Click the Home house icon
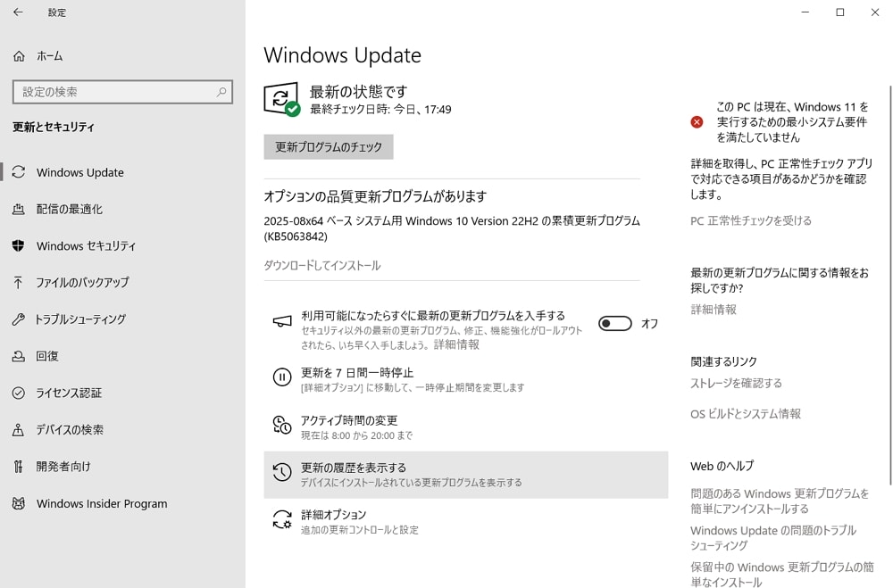The width and height of the screenshot is (893, 588). [19, 56]
